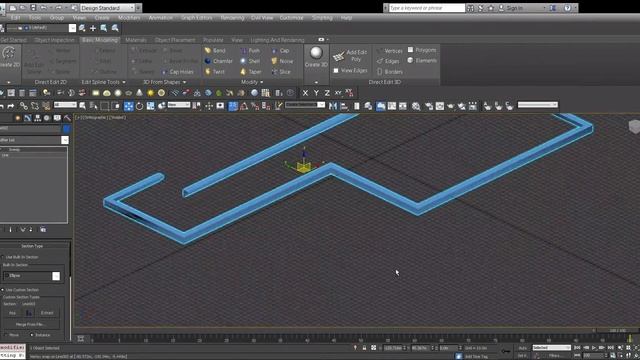The width and height of the screenshot is (640, 360).
Task: Open the Utilities hammer panel icon
Action: [x=67, y=118]
